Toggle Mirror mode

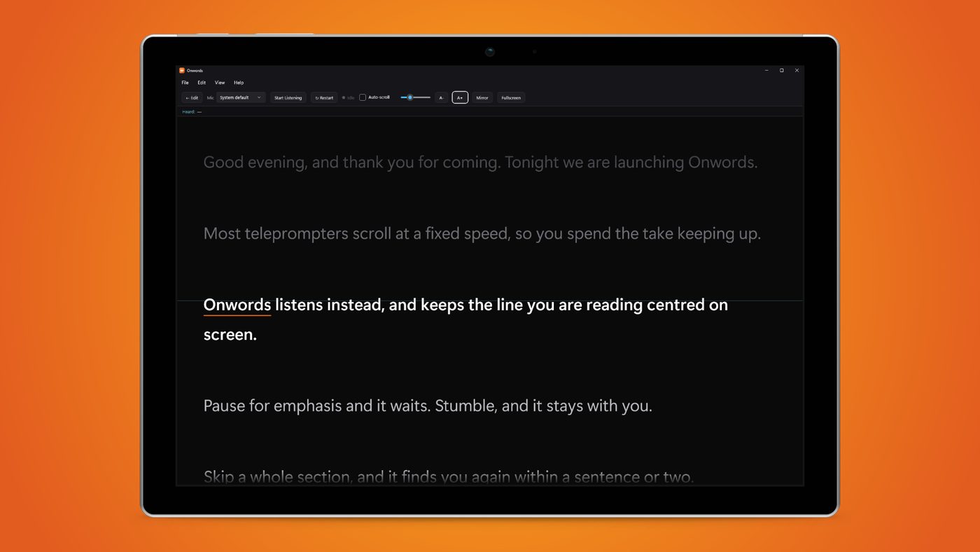click(482, 98)
